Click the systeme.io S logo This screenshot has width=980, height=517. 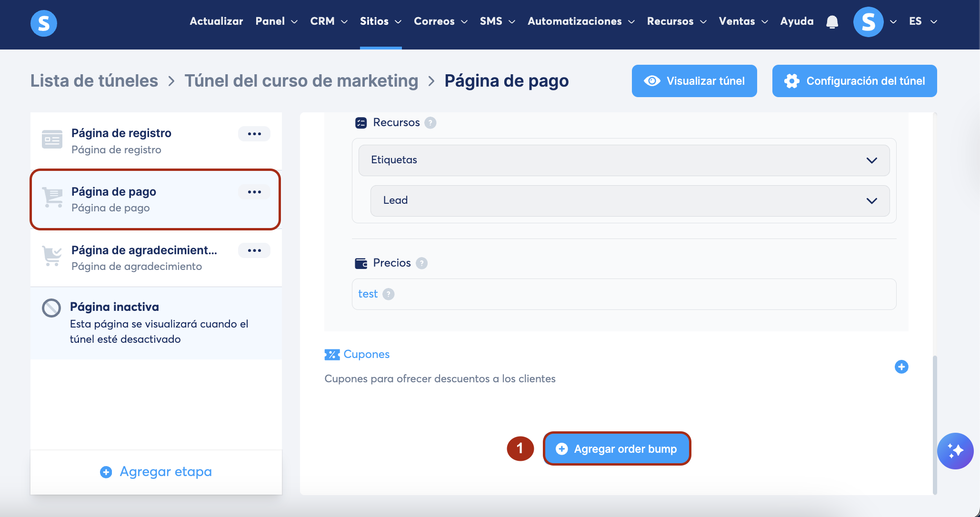pyautogui.click(x=44, y=23)
